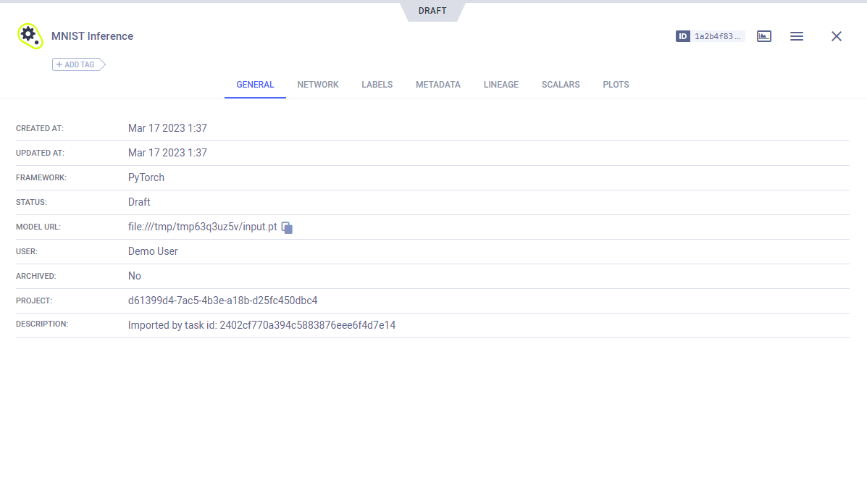Screen dimensions: 867x504
Task: Switch to the SCALARS tab
Action: (x=560, y=84)
